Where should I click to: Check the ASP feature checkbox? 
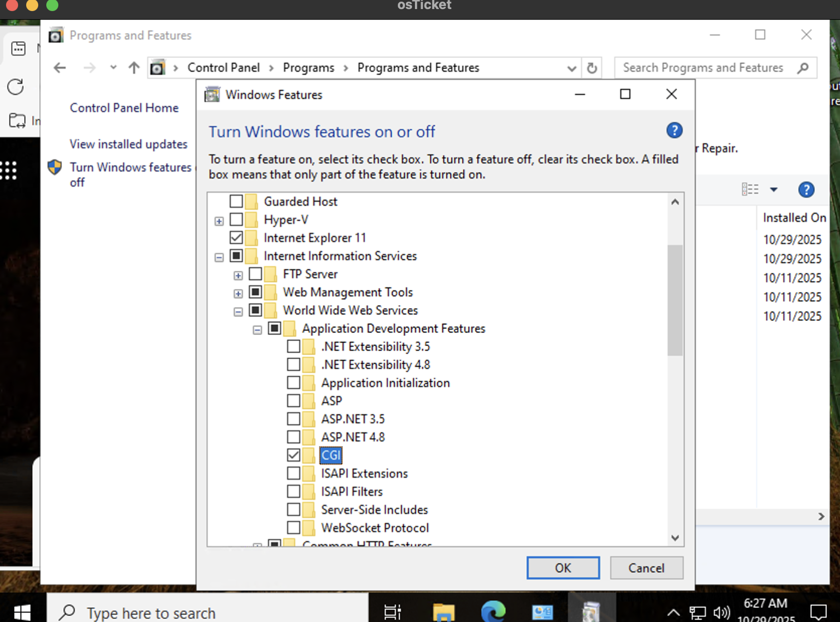[293, 401]
